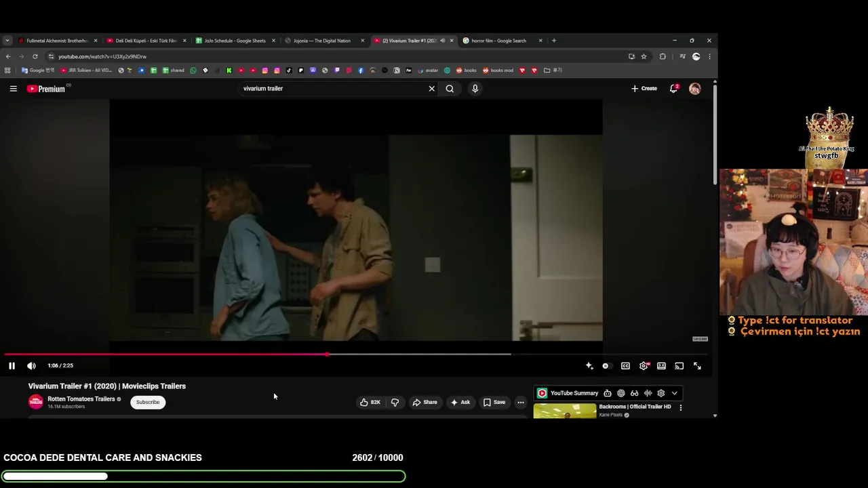Click Rotten Tomatoes Trailers channel avatar
The height and width of the screenshot is (488, 868).
click(36, 402)
